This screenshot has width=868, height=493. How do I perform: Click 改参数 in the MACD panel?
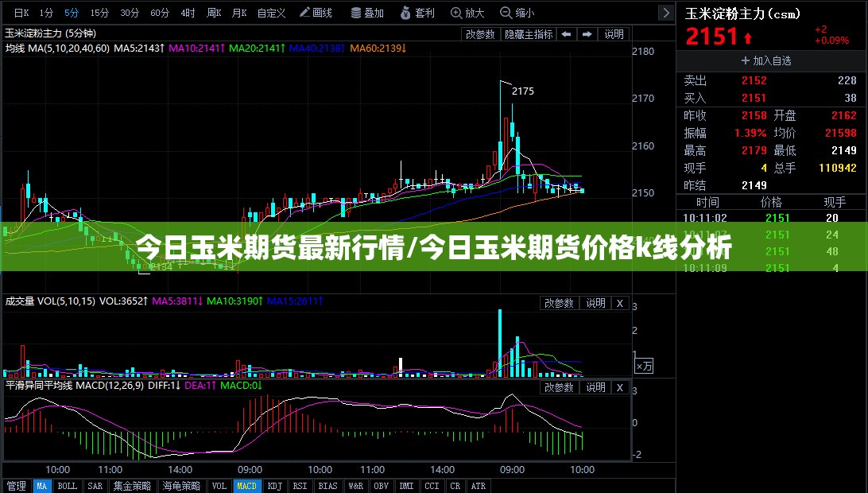pyautogui.click(x=559, y=387)
